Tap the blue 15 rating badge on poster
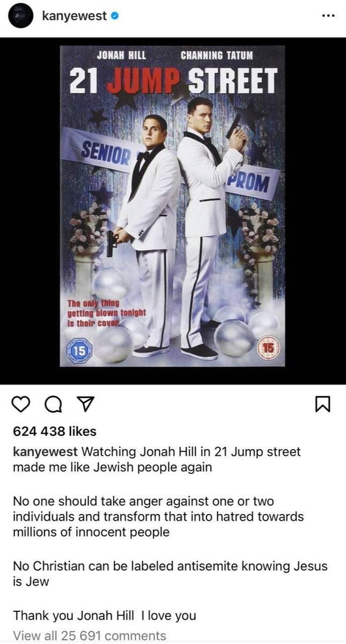Viewport: 346px width, 644px height. [x=79, y=350]
